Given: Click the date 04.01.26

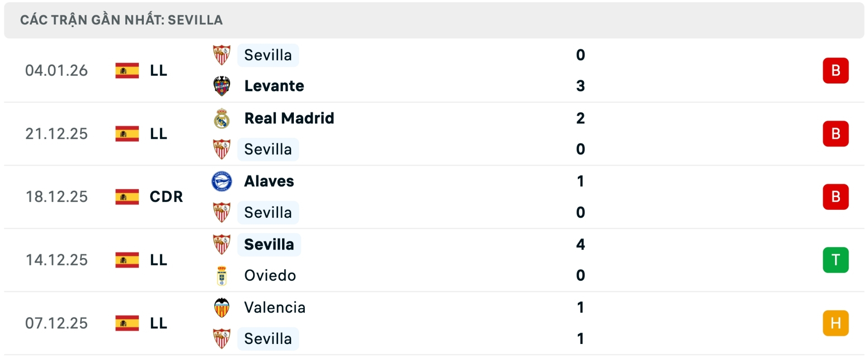Looking at the screenshot, I should (57, 70).
